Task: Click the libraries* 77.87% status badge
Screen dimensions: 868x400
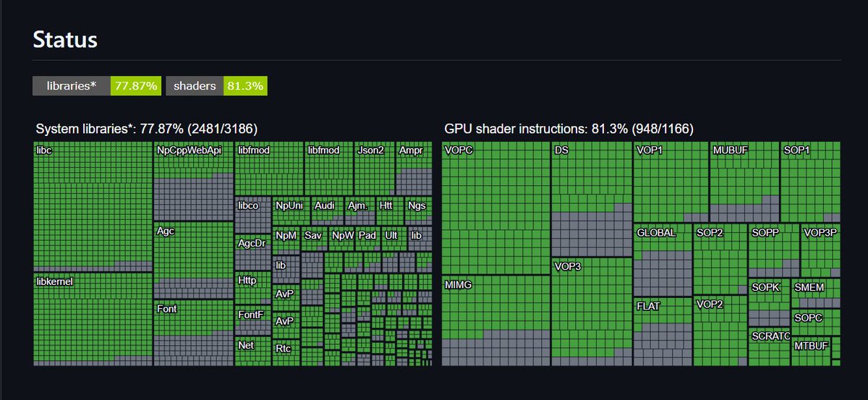Action: [97, 86]
